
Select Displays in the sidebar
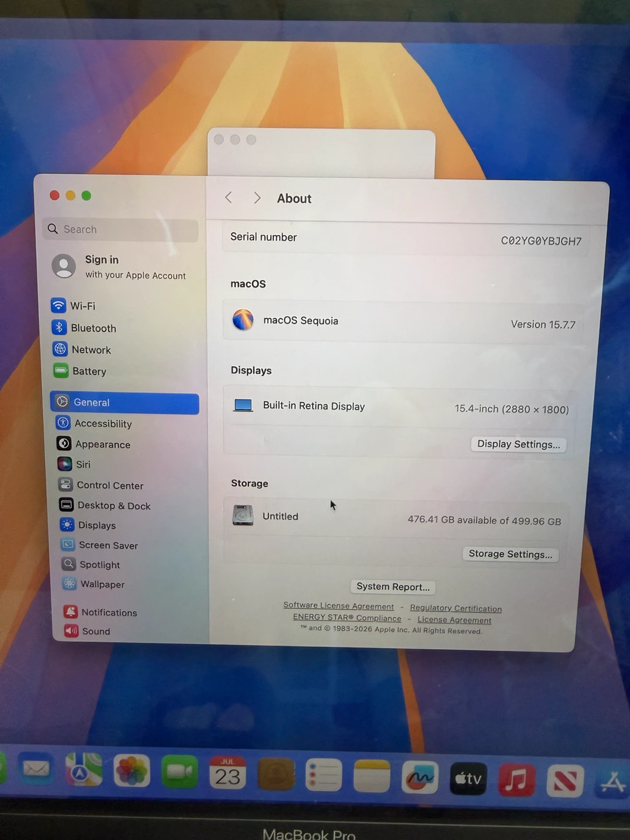(88, 525)
